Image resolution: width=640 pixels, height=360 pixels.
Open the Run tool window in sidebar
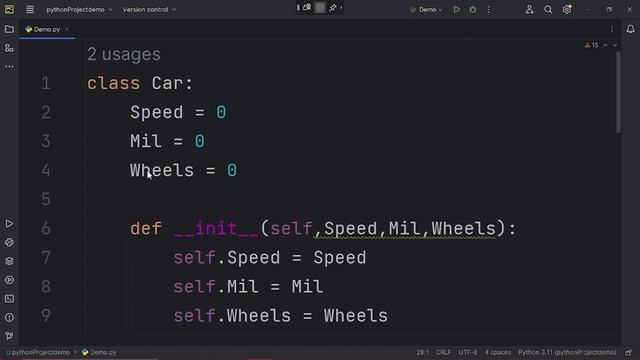coord(9,224)
